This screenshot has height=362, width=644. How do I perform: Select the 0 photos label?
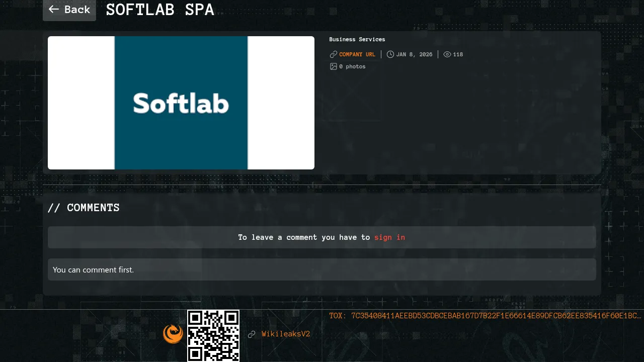[352, 66]
